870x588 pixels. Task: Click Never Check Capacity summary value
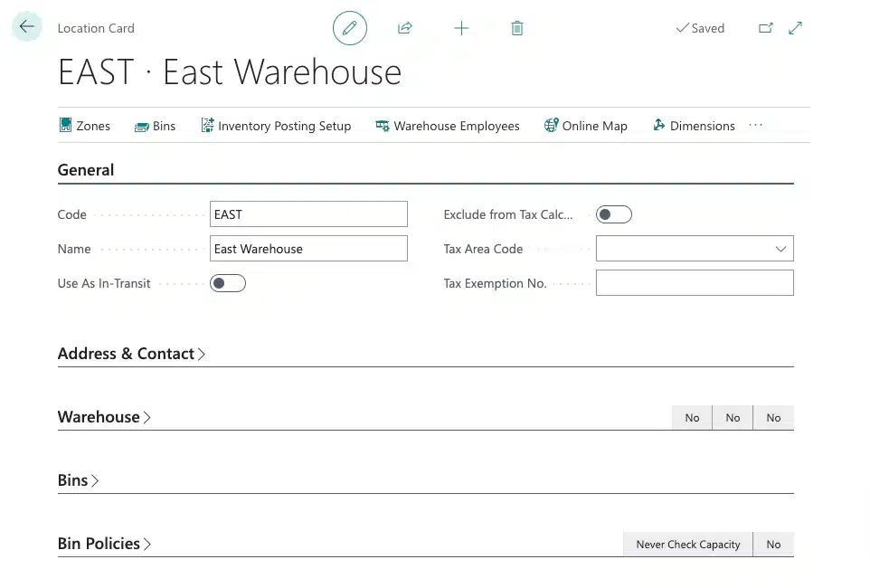click(688, 545)
